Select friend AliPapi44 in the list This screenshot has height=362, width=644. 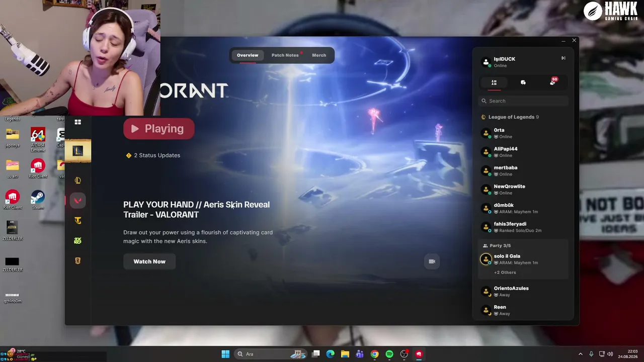coord(523,152)
